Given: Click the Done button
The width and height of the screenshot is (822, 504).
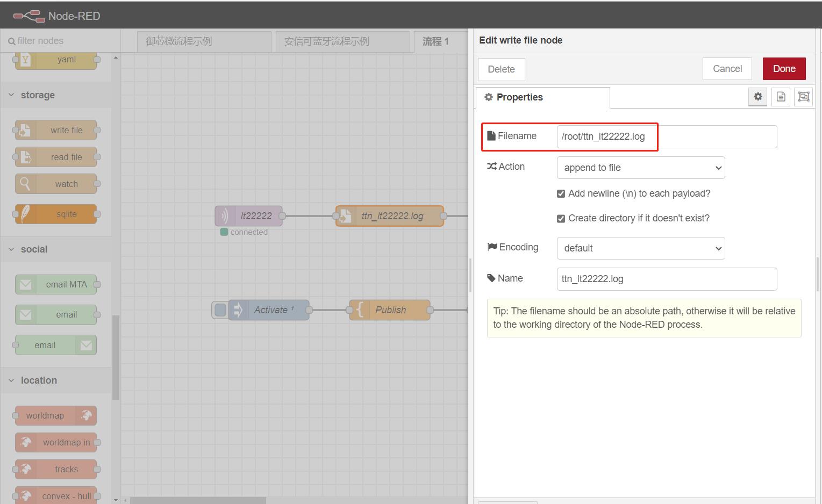Looking at the screenshot, I should [x=784, y=69].
